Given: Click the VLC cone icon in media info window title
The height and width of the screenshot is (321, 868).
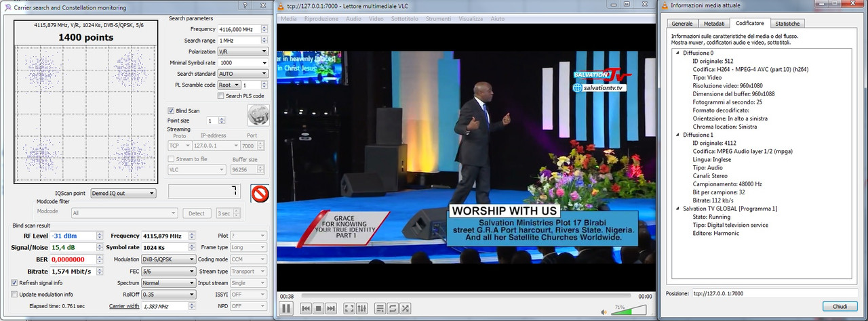Looking at the screenshot, I should (665, 7).
